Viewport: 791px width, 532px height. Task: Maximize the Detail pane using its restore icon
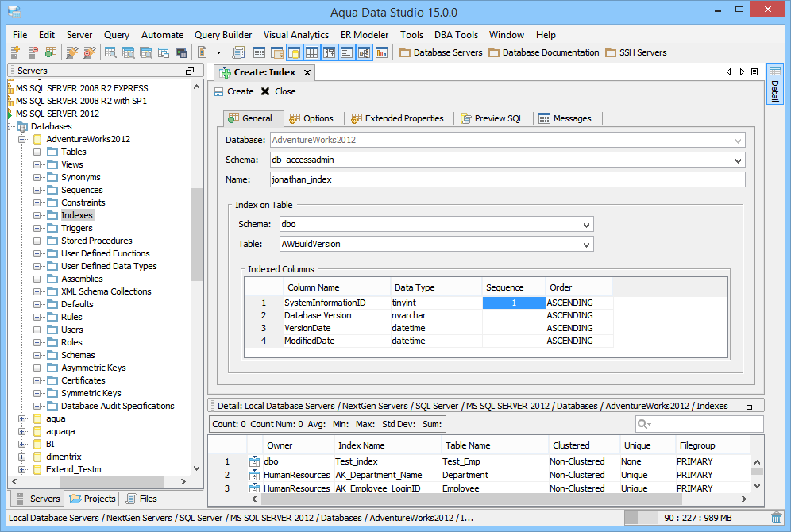point(750,406)
